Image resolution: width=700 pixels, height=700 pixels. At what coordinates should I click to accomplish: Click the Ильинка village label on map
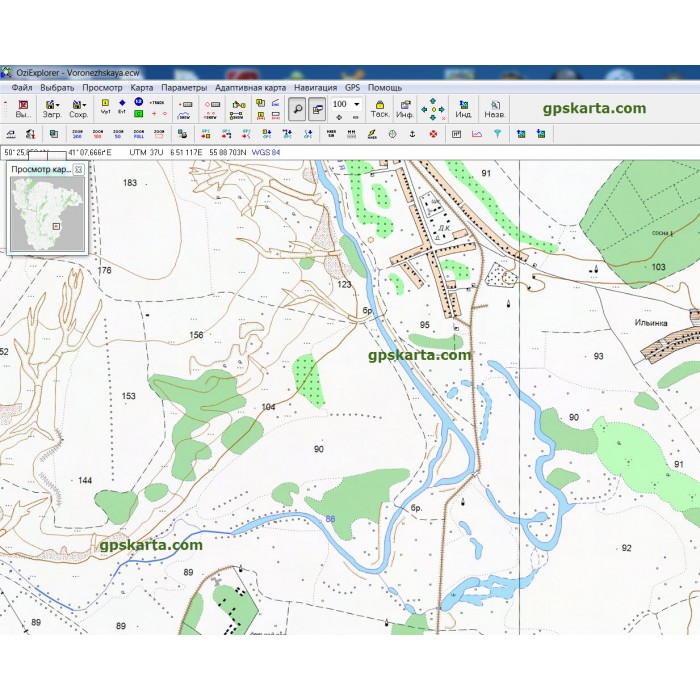coord(651,322)
